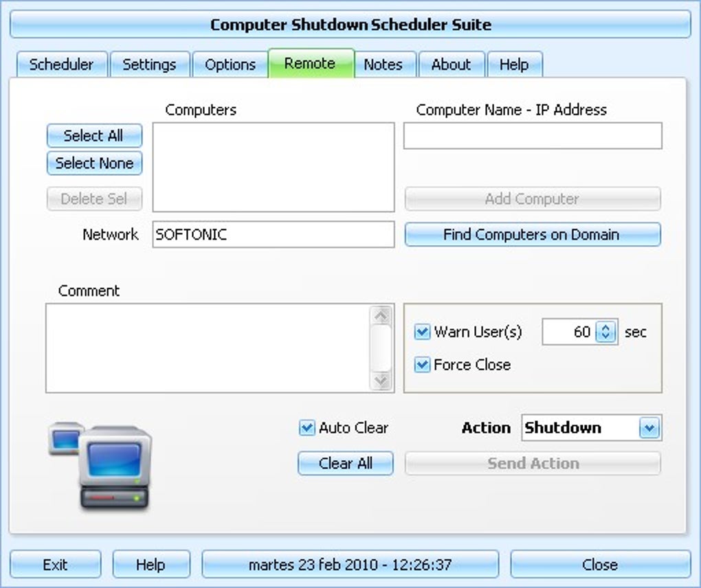Open the Settings tab

[x=150, y=64]
